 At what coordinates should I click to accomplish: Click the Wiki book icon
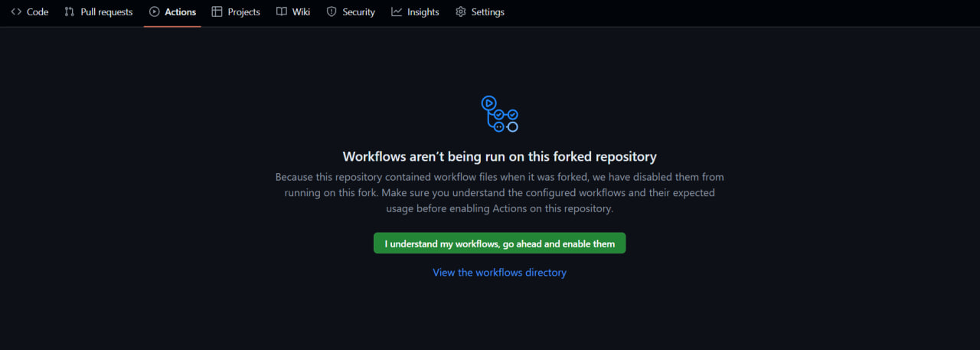coord(282,12)
